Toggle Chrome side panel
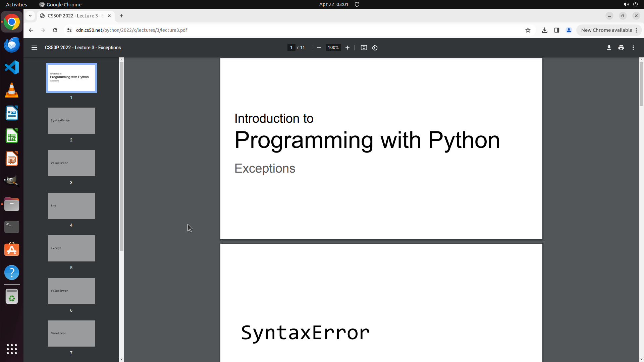 [x=557, y=30]
